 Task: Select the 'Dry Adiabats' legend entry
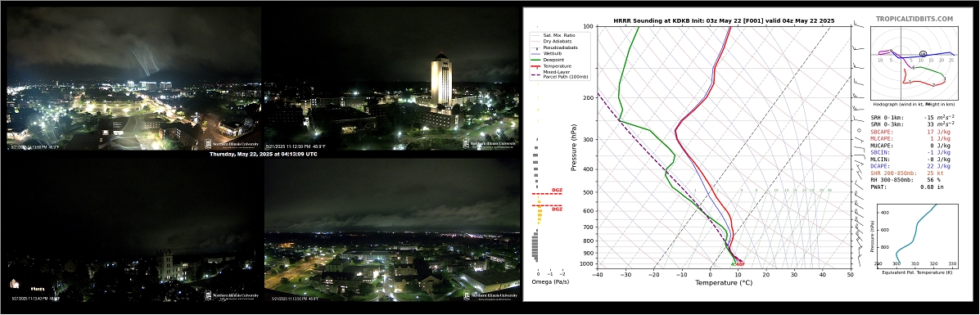click(551, 41)
